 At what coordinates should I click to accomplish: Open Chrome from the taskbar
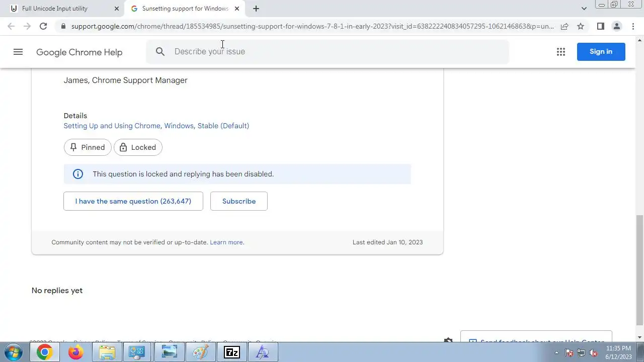tap(44, 352)
